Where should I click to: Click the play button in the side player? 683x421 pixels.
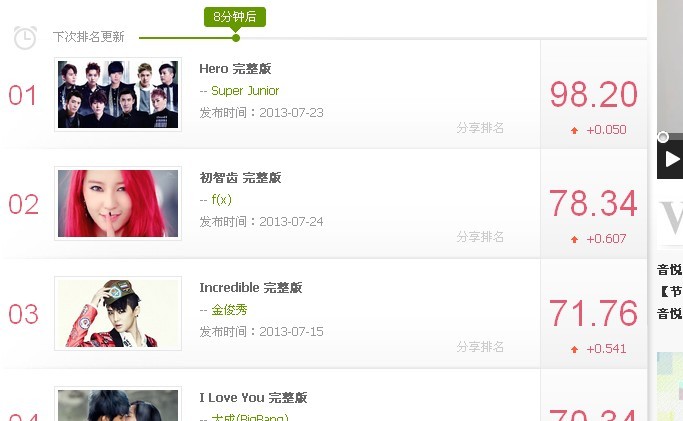672,159
